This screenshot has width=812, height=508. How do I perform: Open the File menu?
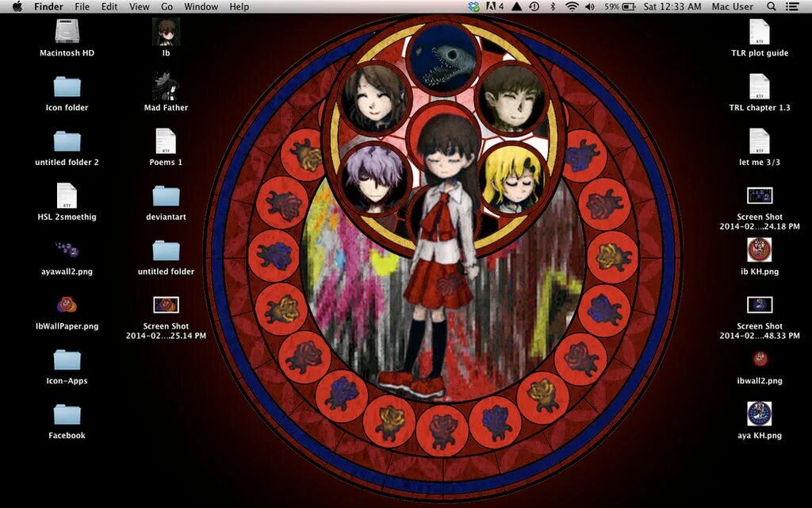(x=82, y=6)
